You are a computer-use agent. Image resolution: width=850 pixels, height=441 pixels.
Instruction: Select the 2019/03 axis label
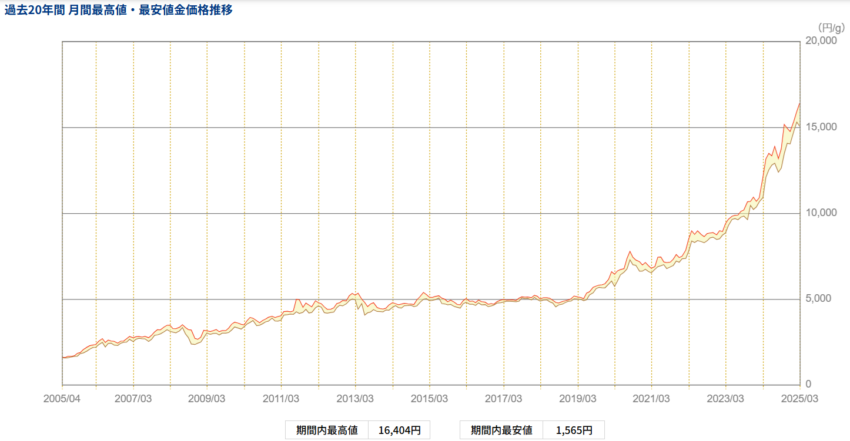578,397
